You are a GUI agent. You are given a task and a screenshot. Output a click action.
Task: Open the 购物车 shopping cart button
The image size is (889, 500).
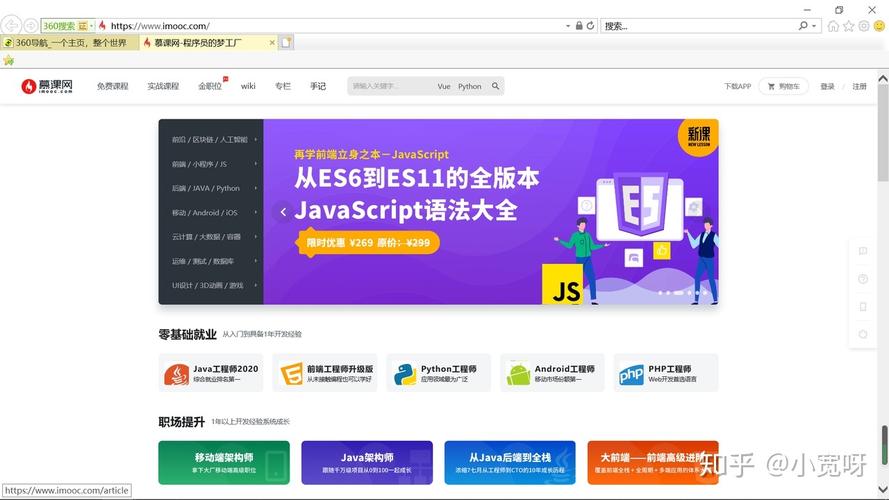783,86
